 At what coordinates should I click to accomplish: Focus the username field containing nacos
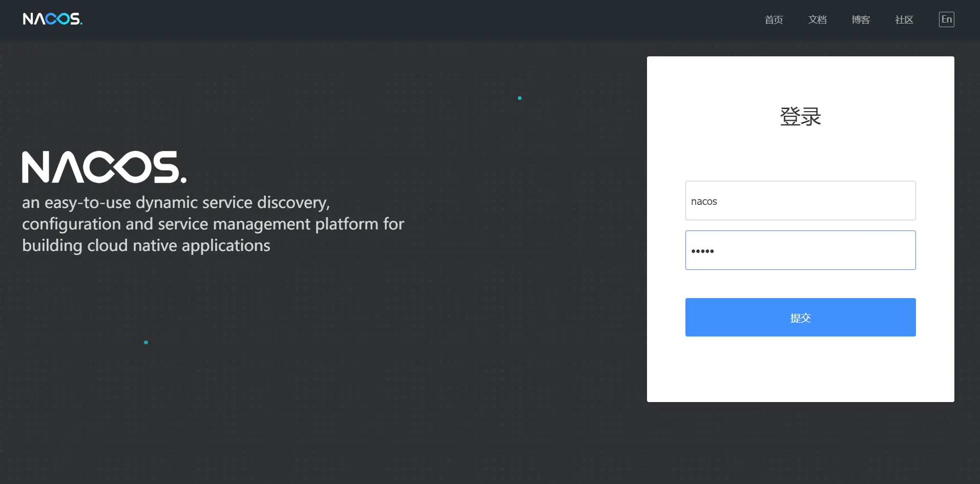(800, 201)
